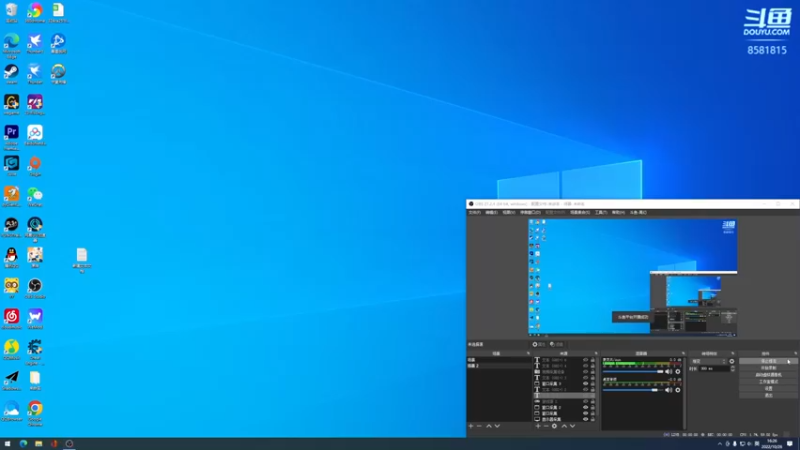Toggle visibility of 显示器采集 source
This screenshot has height=450, width=800.
(x=586, y=419)
